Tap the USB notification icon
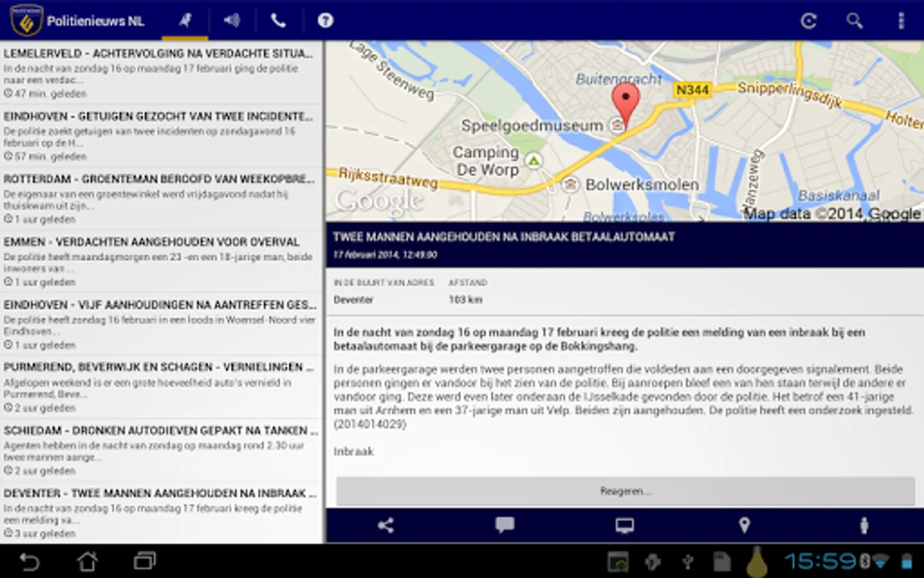Image resolution: width=924 pixels, height=578 pixels. [687, 562]
